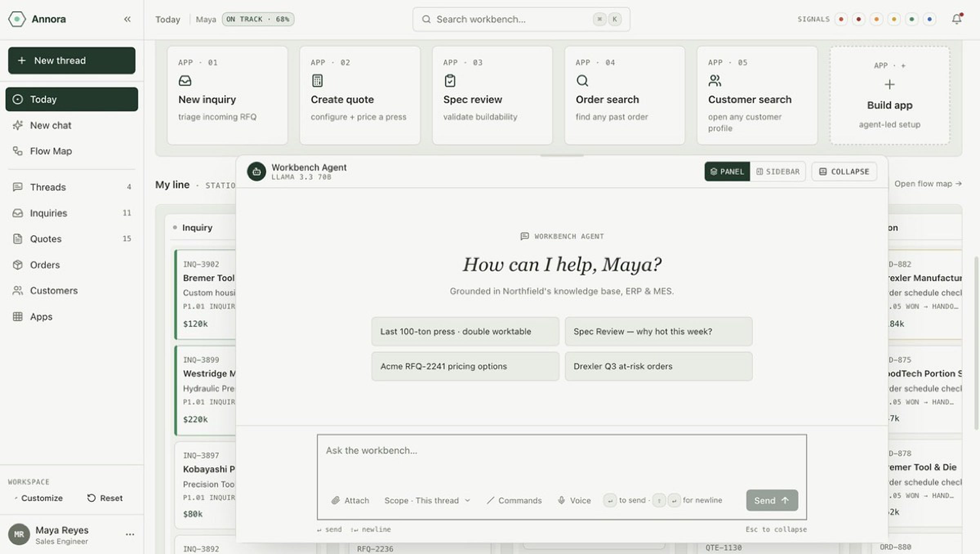The image size is (980, 554).
Task: Start a New thread
Action: [x=72, y=60]
